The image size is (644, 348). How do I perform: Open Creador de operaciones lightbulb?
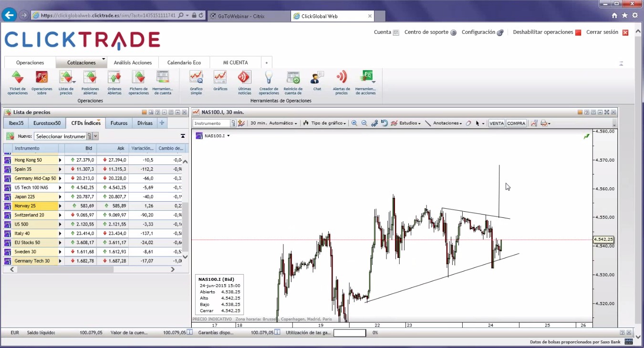pos(269,82)
